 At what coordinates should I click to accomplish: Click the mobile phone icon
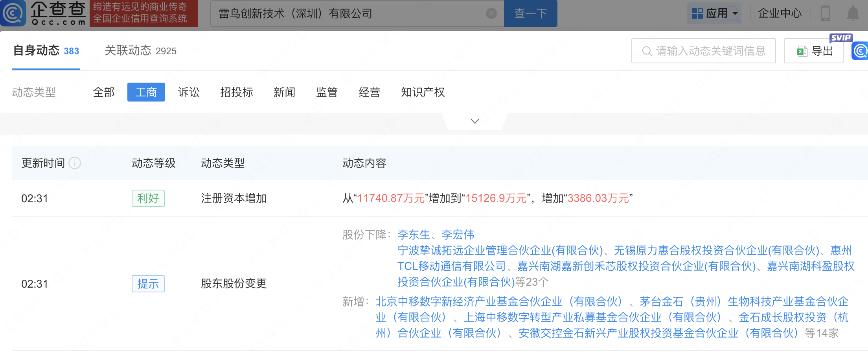coord(825,13)
